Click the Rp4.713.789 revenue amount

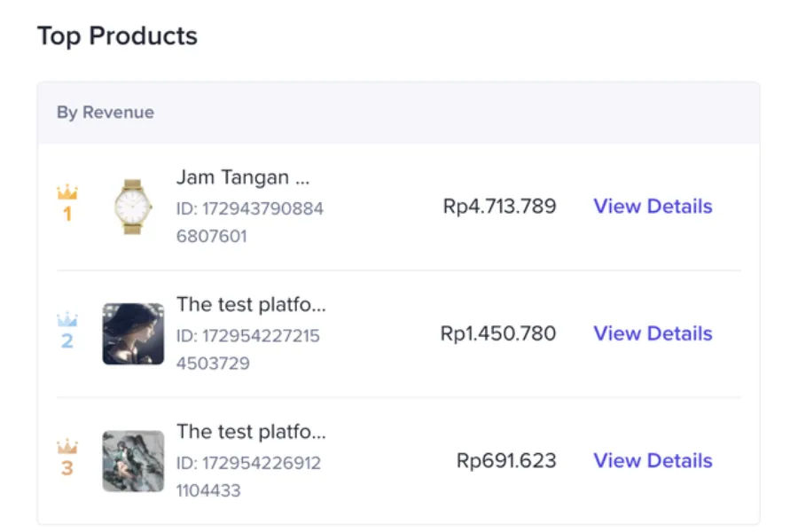[x=499, y=207]
